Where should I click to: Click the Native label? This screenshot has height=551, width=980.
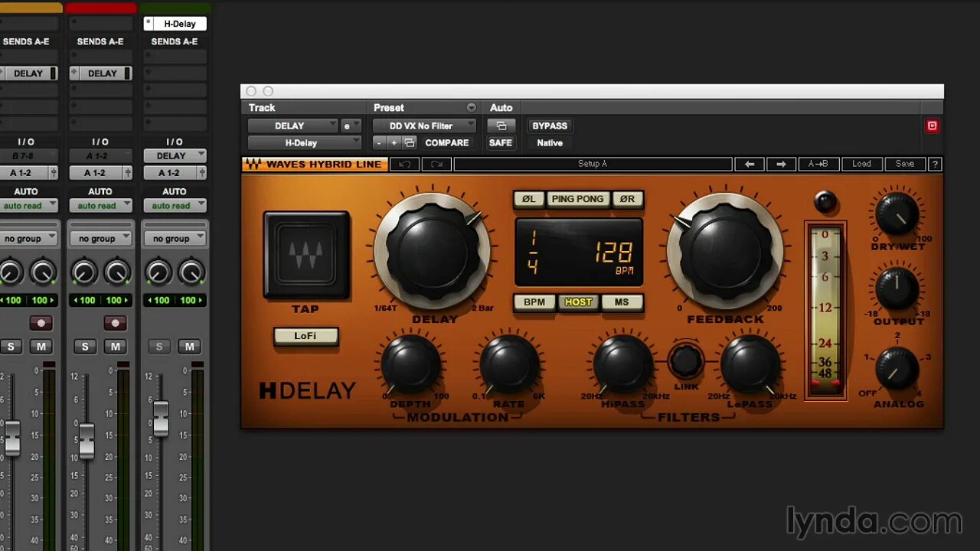pos(550,143)
